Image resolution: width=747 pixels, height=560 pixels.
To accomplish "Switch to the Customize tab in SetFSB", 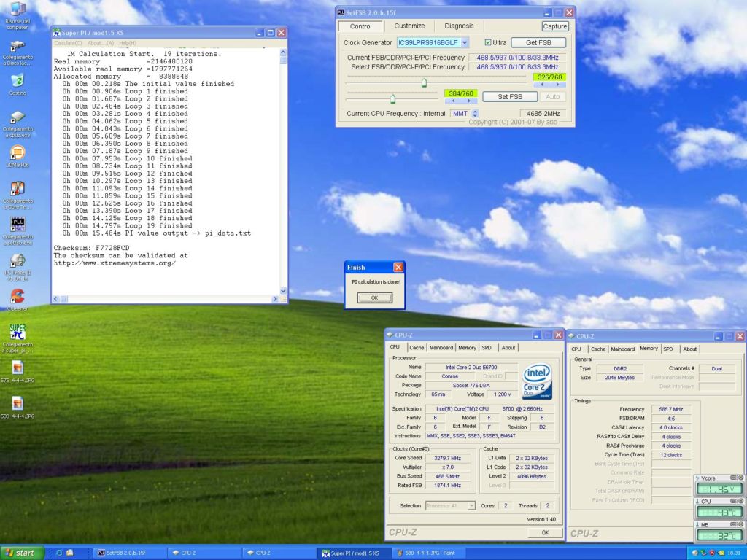I will [409, 26].
